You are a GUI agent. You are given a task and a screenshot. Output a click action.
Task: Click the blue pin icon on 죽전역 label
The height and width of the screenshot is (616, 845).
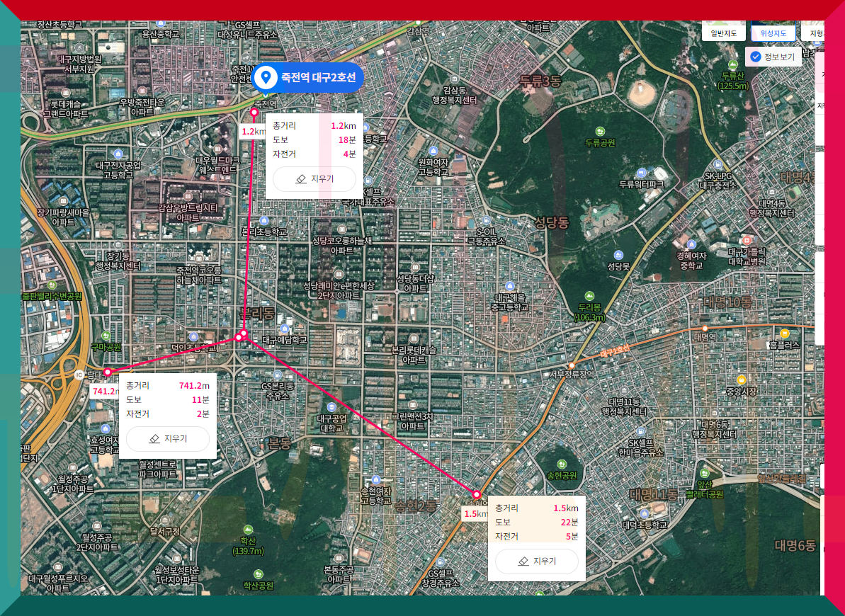265,78
